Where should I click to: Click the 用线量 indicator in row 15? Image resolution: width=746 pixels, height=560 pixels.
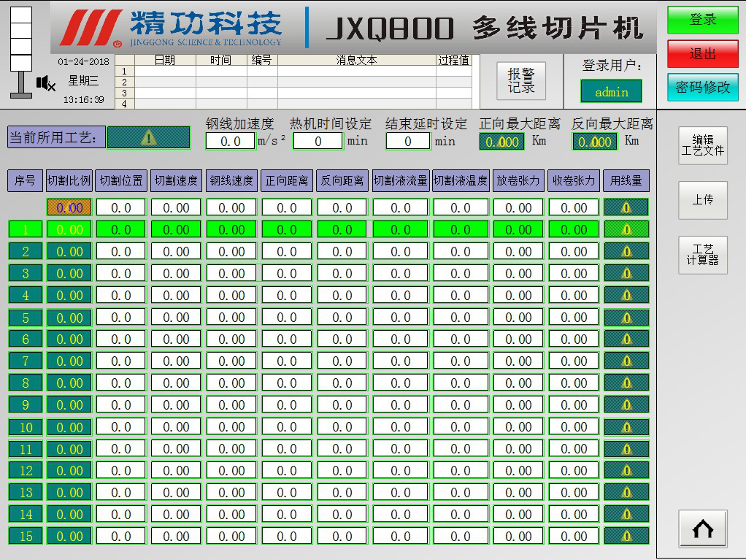(626, 536)
